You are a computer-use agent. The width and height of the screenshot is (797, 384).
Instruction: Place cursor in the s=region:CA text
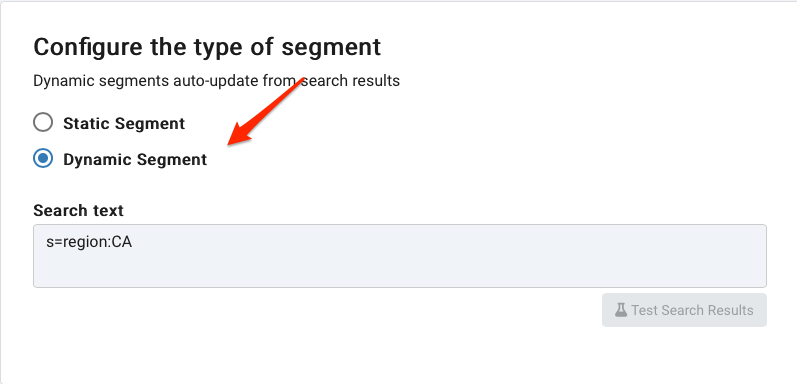point(89,243)
